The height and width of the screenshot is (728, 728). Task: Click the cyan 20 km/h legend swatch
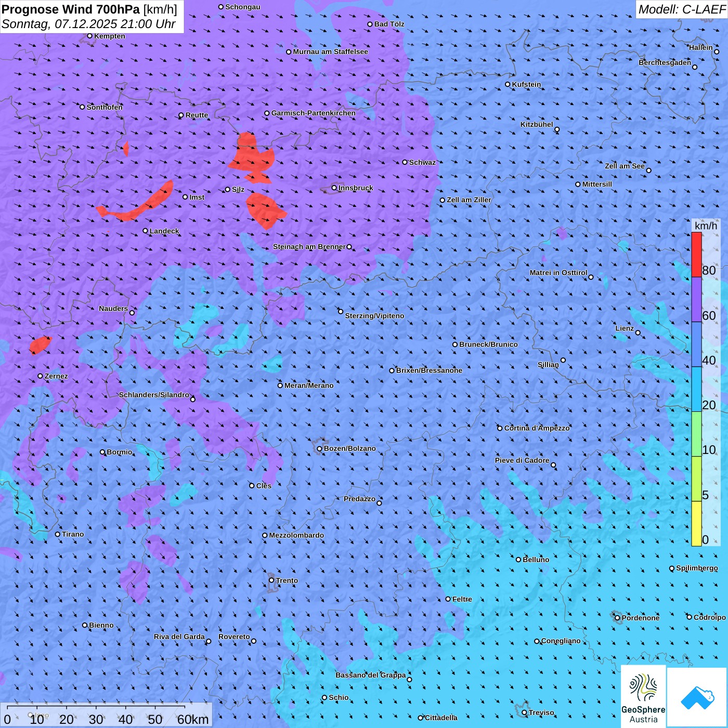pyautogui.click(x=696, y=389)
